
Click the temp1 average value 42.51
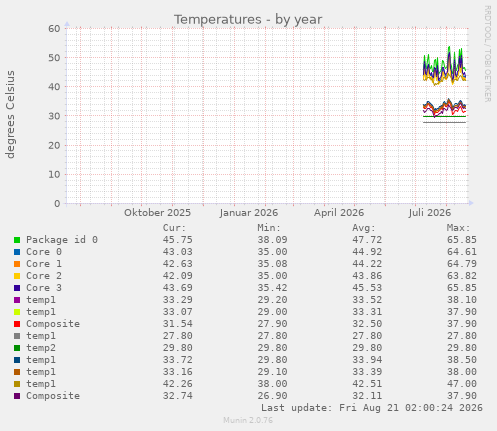[367, 384]
